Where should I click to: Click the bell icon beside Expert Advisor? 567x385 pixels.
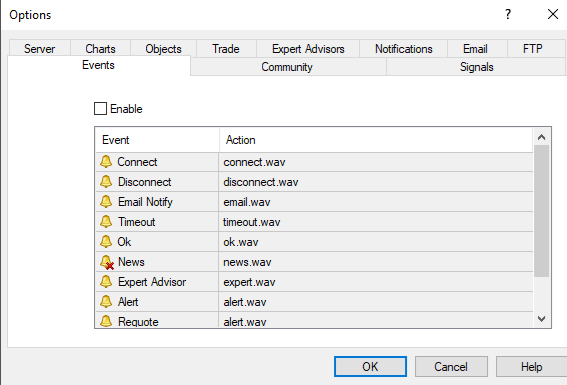point(106,282)
